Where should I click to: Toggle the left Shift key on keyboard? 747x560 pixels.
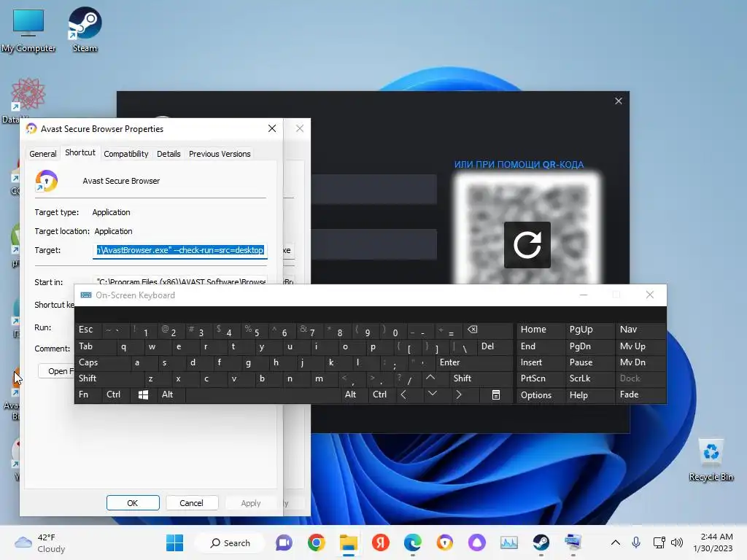click(109, 378)
